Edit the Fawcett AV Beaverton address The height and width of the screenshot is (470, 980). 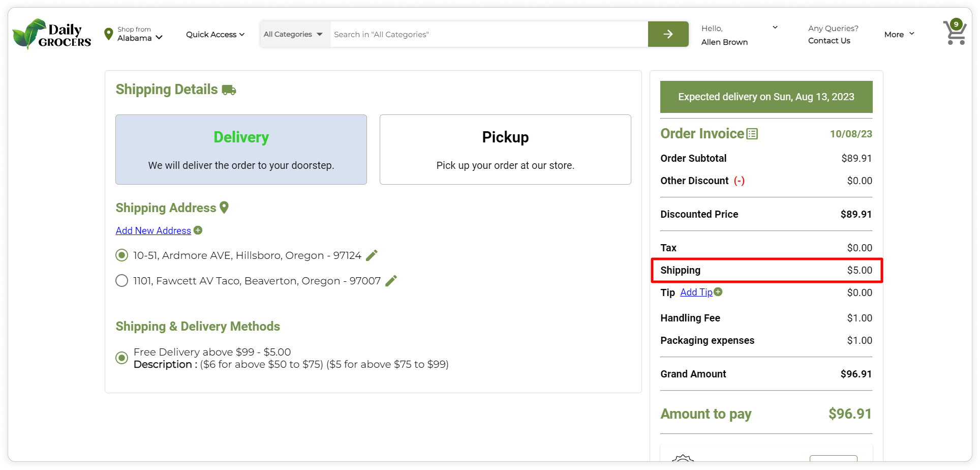[x=391, y=281]
